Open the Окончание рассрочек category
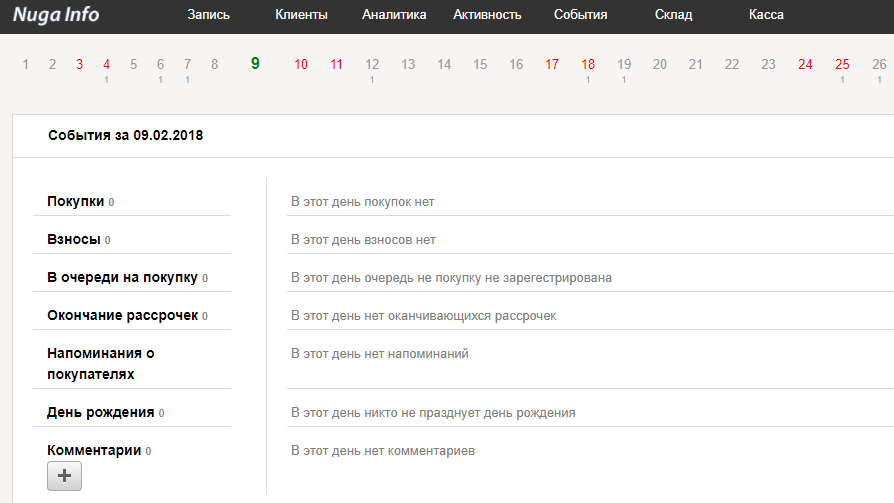894x503 pixels. coord(123,315)
